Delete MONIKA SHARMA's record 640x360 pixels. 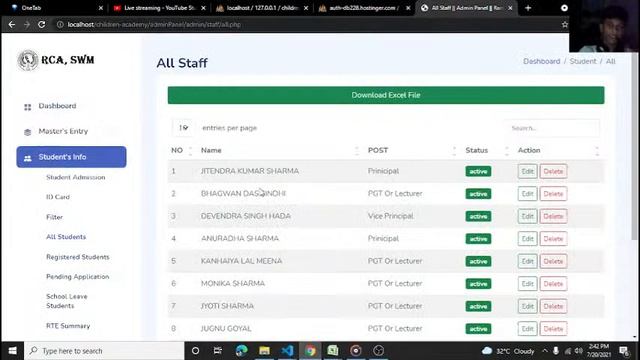click(553, 284)
